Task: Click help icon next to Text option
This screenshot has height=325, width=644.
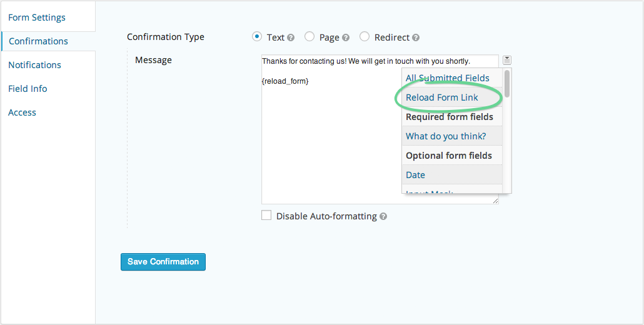Action: point(291,37)
